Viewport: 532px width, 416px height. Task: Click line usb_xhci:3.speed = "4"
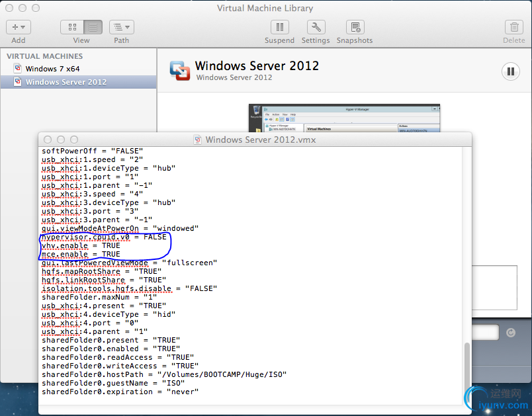coord(92,194)
